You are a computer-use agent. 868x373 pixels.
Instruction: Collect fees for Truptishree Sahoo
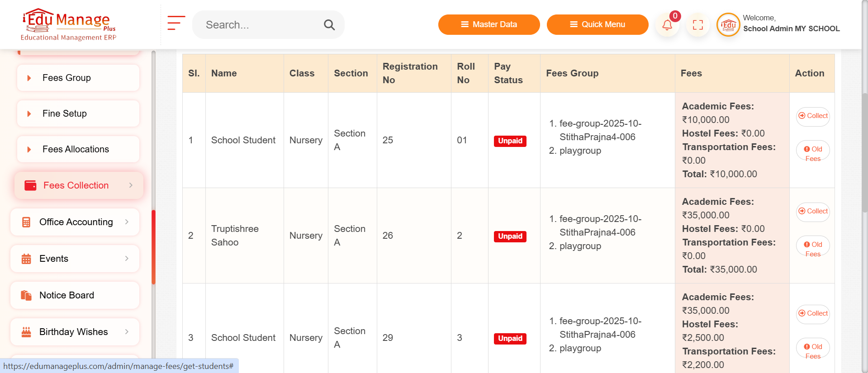(x=813, y=212)
